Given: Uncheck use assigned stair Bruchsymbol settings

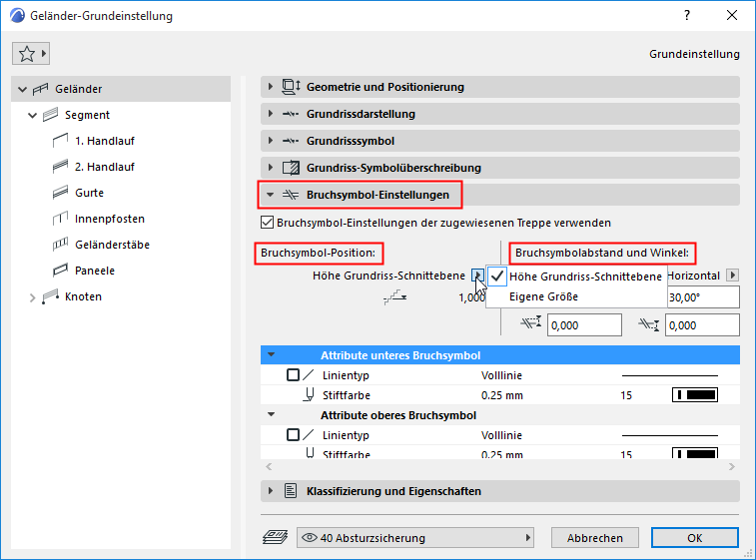Looking at the screenshot, I should tap(267, 223).
